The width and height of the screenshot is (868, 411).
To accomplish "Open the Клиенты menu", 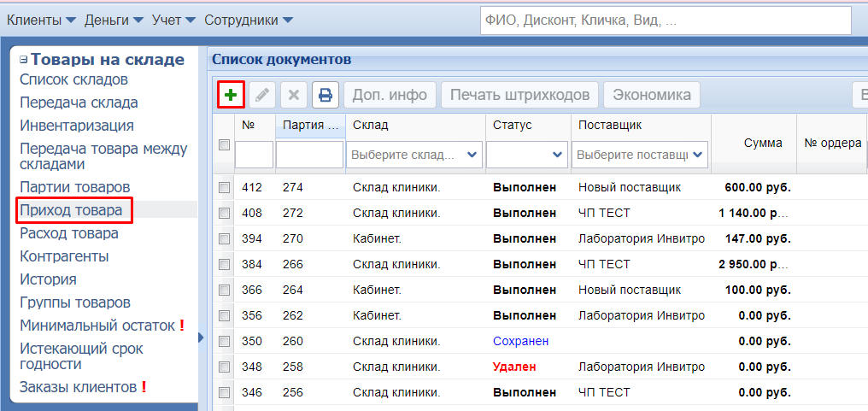I will [41, 20].
